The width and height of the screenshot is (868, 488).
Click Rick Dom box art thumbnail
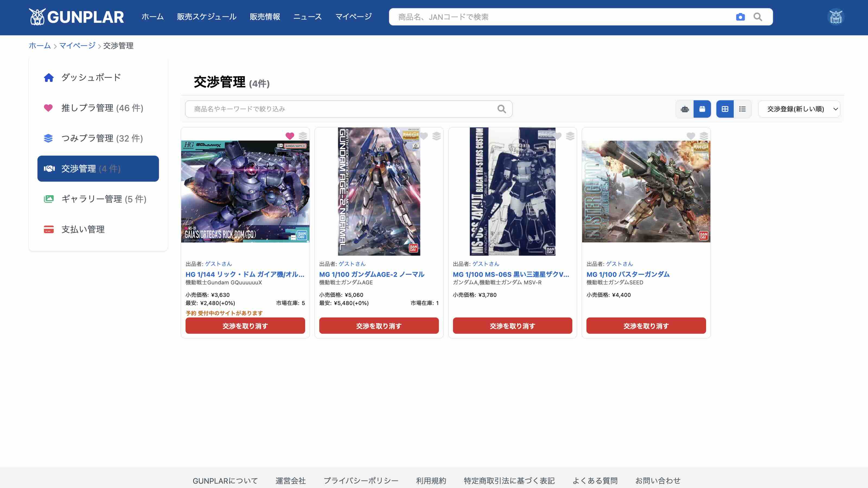[x=245, y=192]
